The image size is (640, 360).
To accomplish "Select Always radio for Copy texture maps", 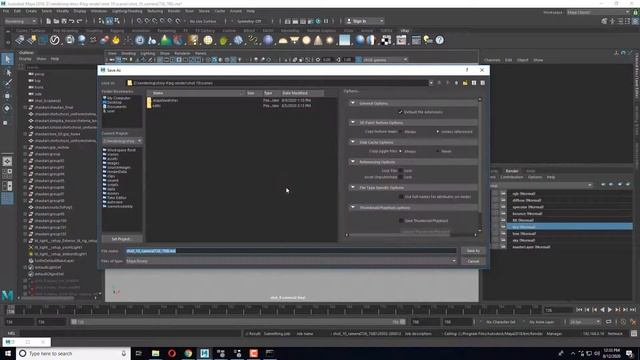I will click(x=400, y=132).
